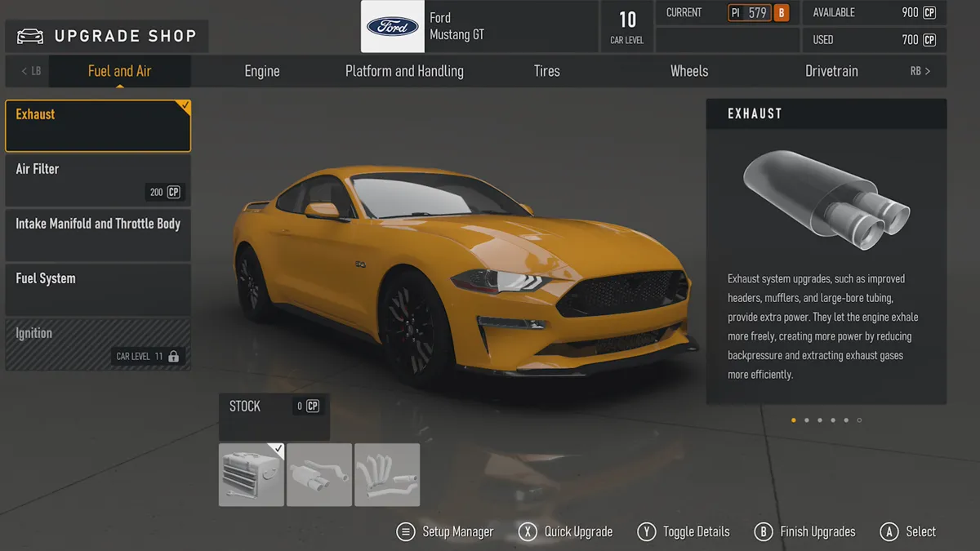Click the Setup Manager label

click(457, 532)
